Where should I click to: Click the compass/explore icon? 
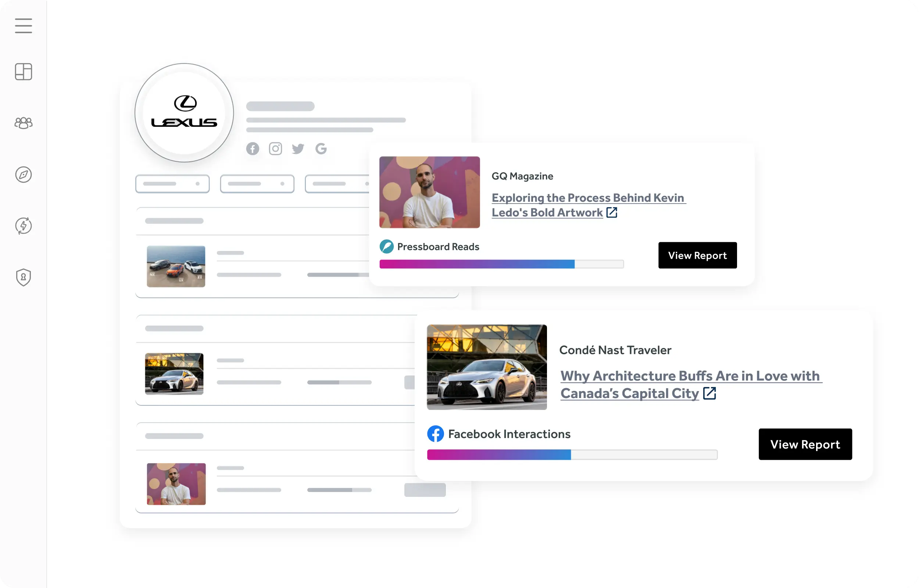(x=24, y=175)
